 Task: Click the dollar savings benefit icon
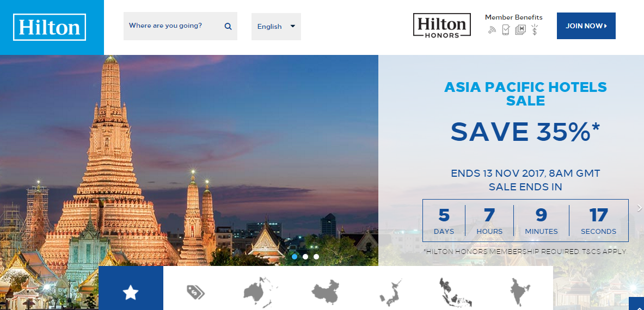535,29
